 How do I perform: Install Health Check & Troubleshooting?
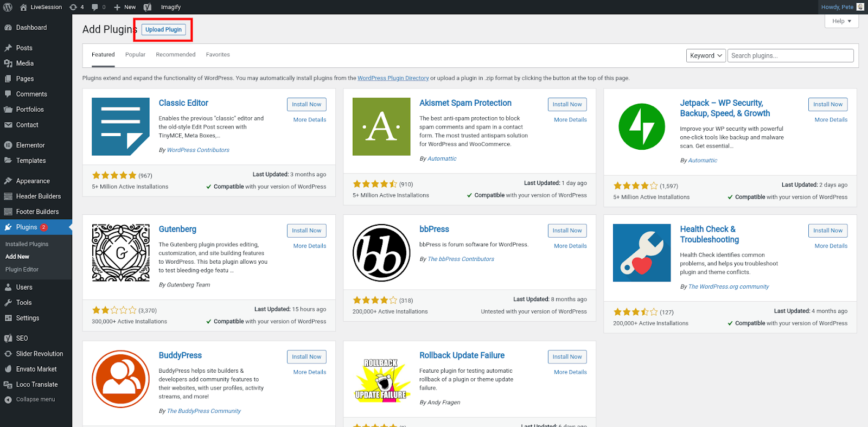pyautogui.click(x=828, y=231)
